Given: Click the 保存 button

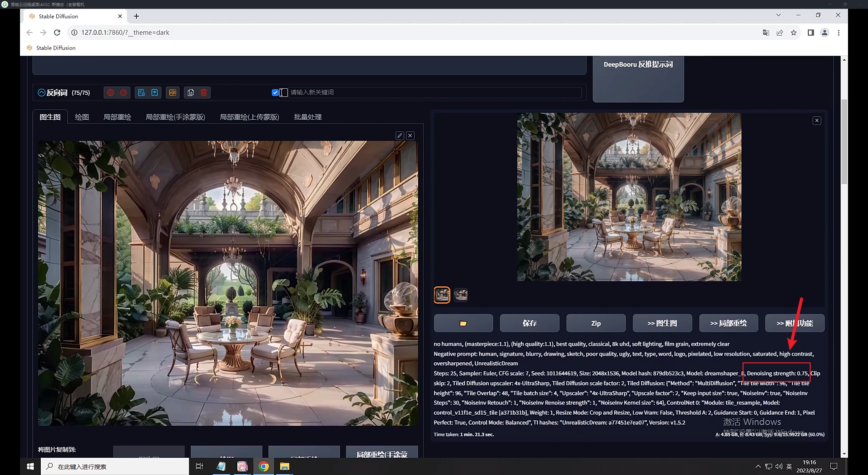Looking at the screenshot, I should click(529, 323).
